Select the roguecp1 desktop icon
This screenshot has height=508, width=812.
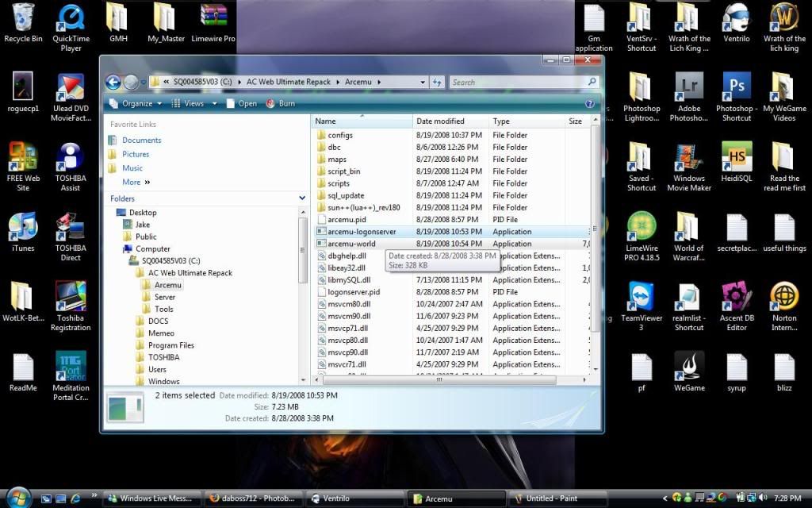coord(23,92)
